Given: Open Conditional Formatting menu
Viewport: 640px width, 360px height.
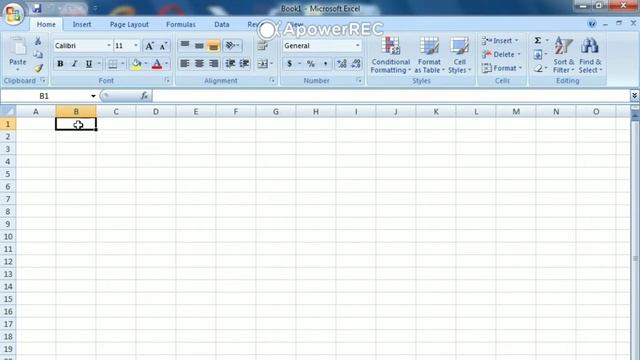Looking at the screenshot, I should point(391,55).
